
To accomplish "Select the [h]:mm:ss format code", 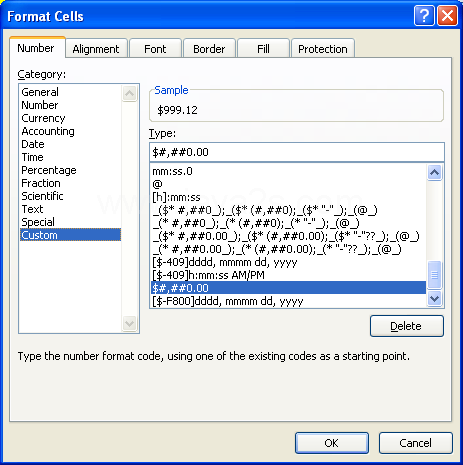I will coord(288,197).
